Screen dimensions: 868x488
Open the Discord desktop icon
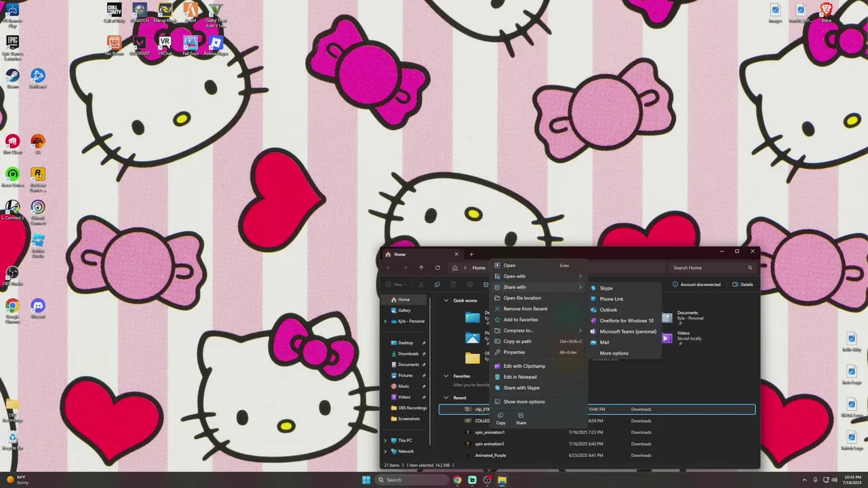tap(38, 309)
